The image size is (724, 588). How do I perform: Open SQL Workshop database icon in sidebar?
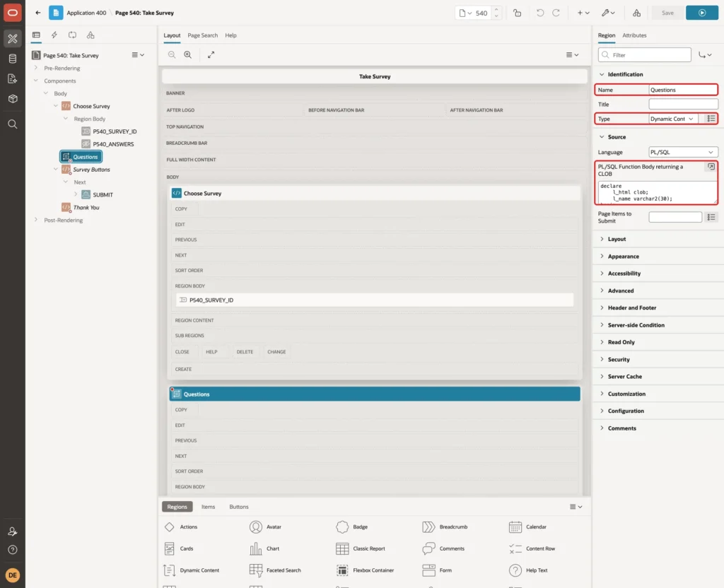(x=13, y=59)
